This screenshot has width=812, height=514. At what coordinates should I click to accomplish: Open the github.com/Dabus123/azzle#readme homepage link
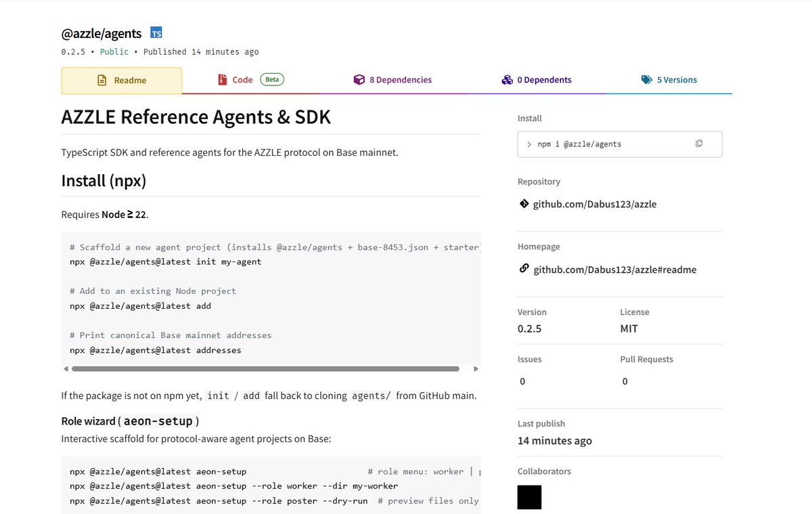[x=615, y=270]
